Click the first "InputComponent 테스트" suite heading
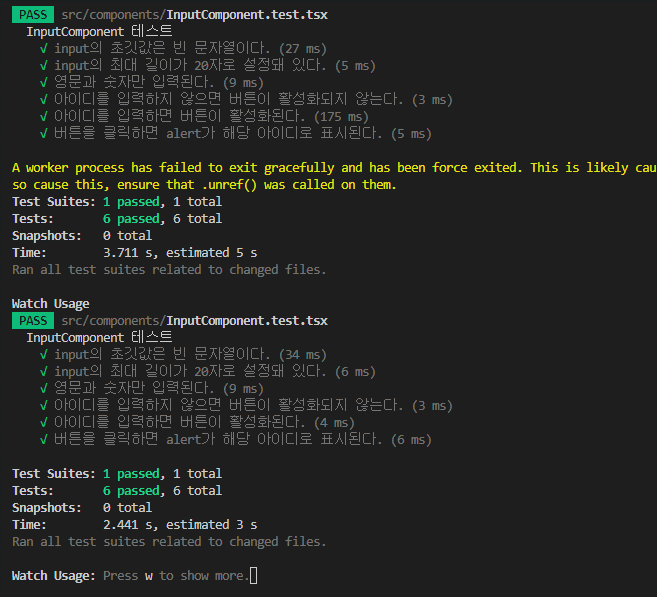 98,31
